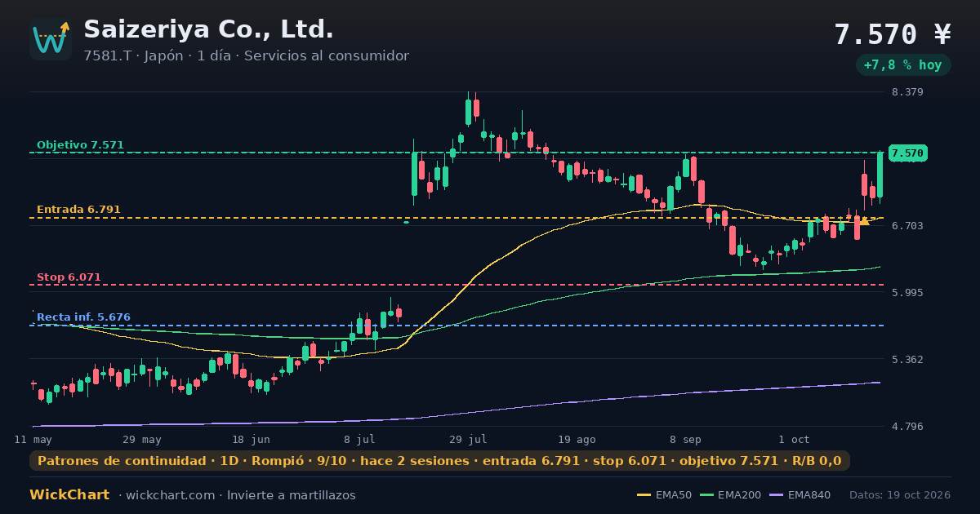
Task: Click the 4.796 price axis value
Action: (907, 426)
